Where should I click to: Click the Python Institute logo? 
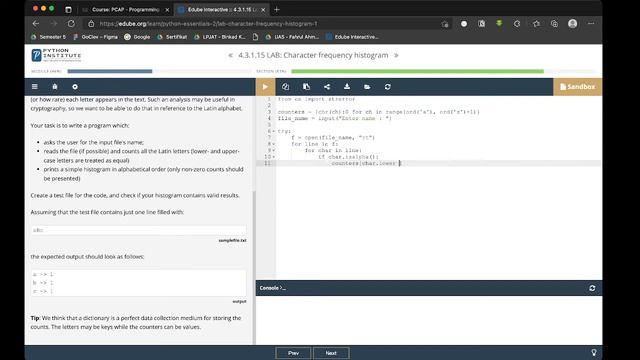56,55
